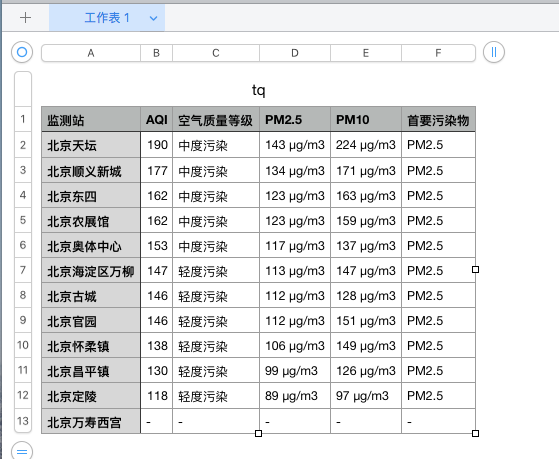Select the 北京万寿西宫 cell

(x=91, y=421)
